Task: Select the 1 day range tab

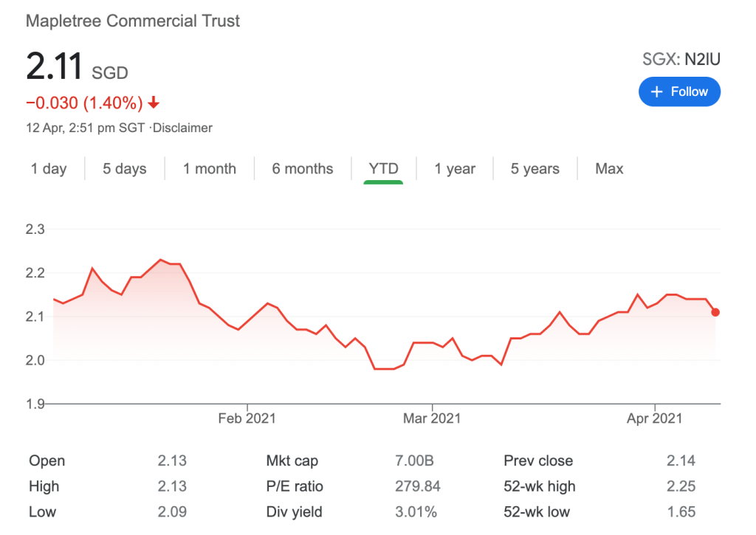Action: pos(49,169)
